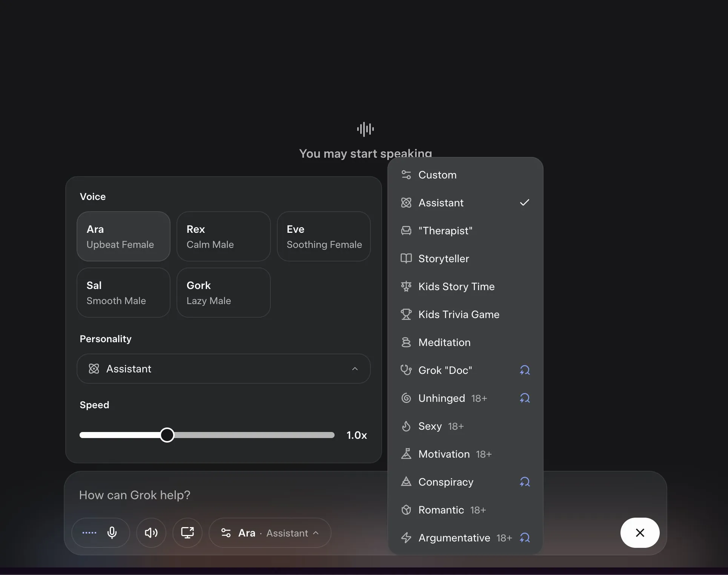The height and width of the screenshot is (575, 728).
Task: Choose the Storyteller personality
Action: (465, 258)
